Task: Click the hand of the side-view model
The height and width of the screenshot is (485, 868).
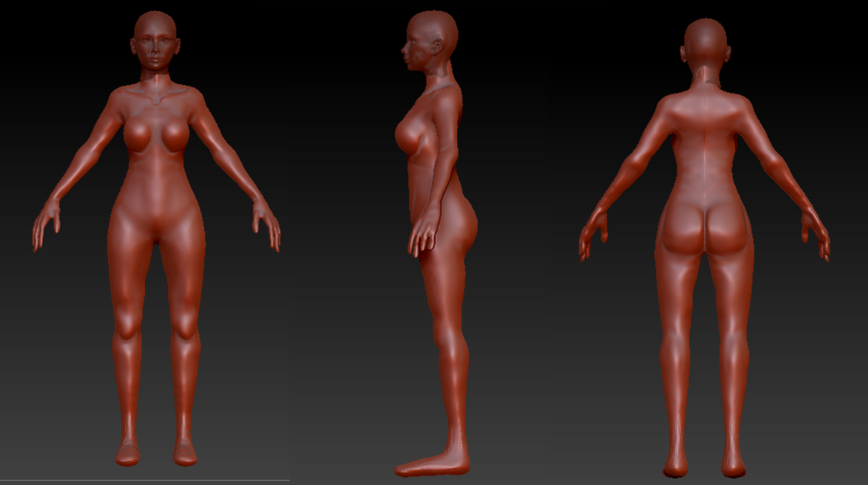Action: [x=424, y=239]
